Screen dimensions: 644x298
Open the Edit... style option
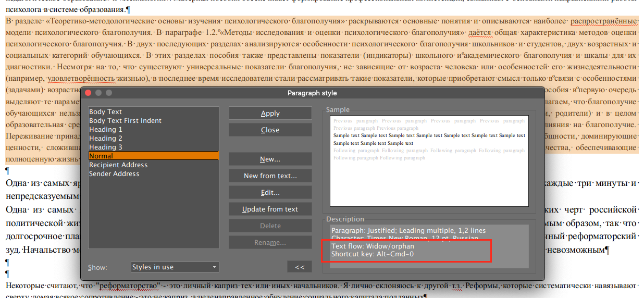pos(270,192)
